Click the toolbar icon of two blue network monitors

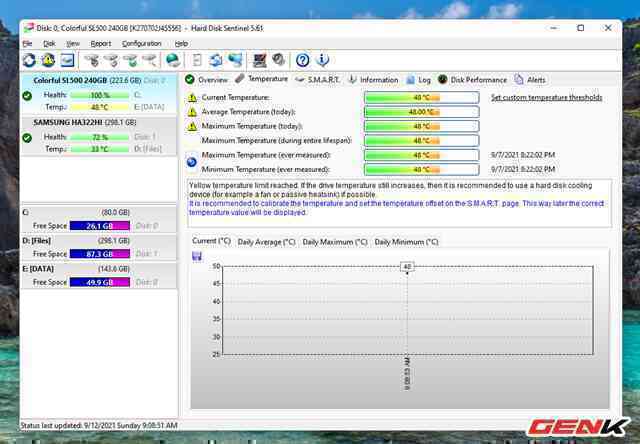(x=235, y=60)
